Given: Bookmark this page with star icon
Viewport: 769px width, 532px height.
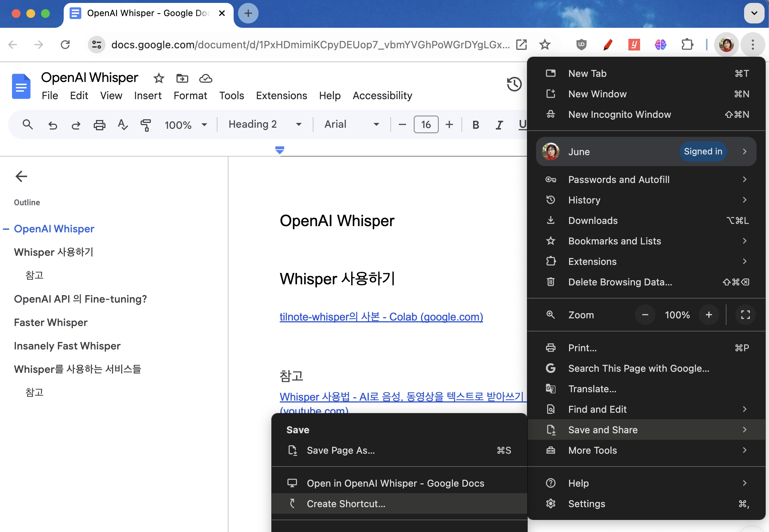Looking at the screenshot, I should coord(545,45).
